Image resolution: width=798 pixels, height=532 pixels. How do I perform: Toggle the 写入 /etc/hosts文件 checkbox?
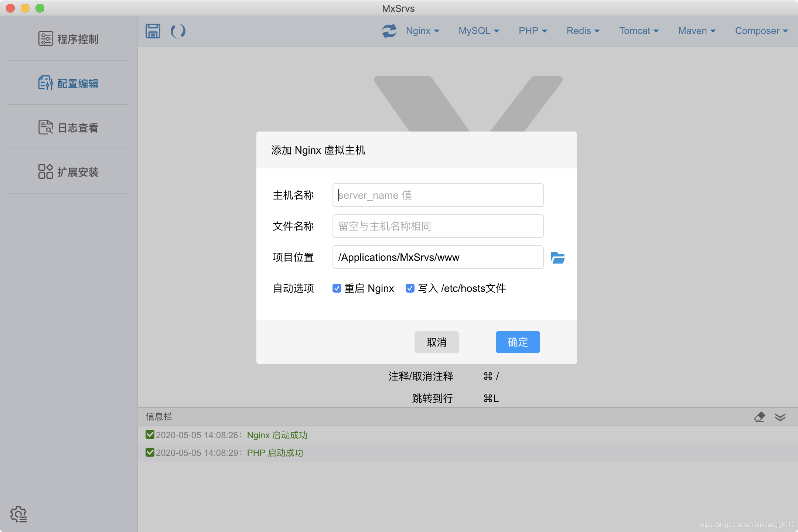click(x=410, y=288)
